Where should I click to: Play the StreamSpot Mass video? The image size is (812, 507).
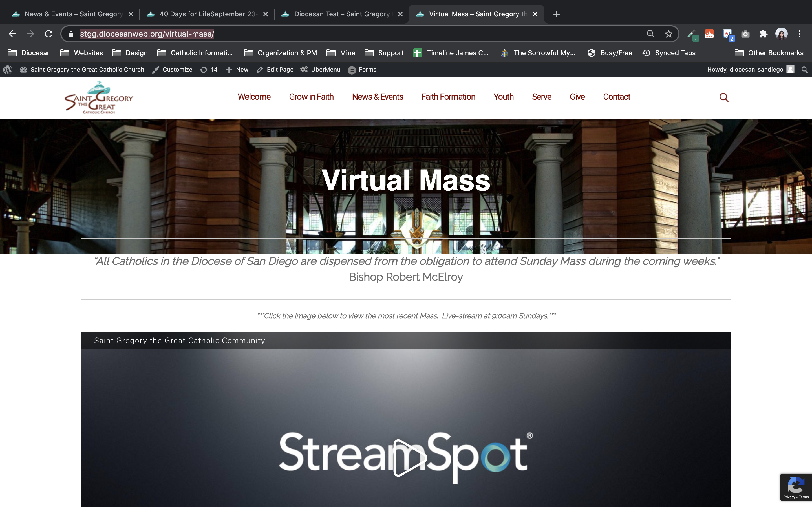409,457
